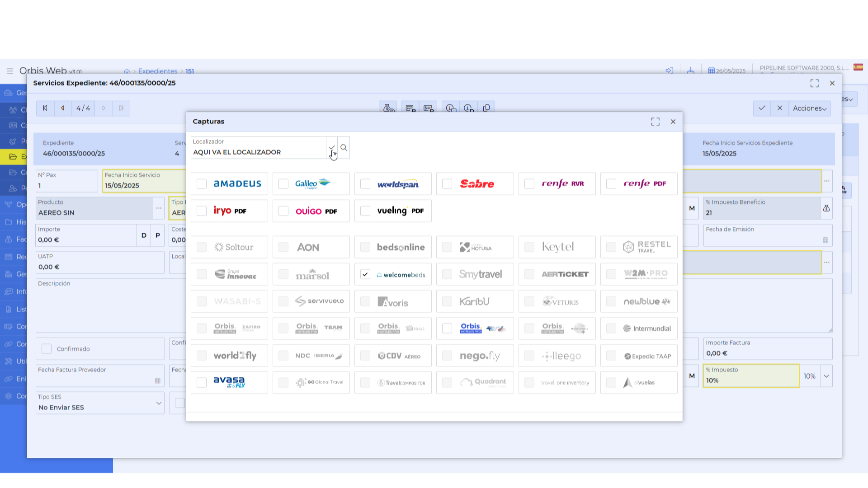The width and height of the screenshot is (868, 488).
Task: Check the Worldspan capture checkbox
Action: click(x=365, y=184)
